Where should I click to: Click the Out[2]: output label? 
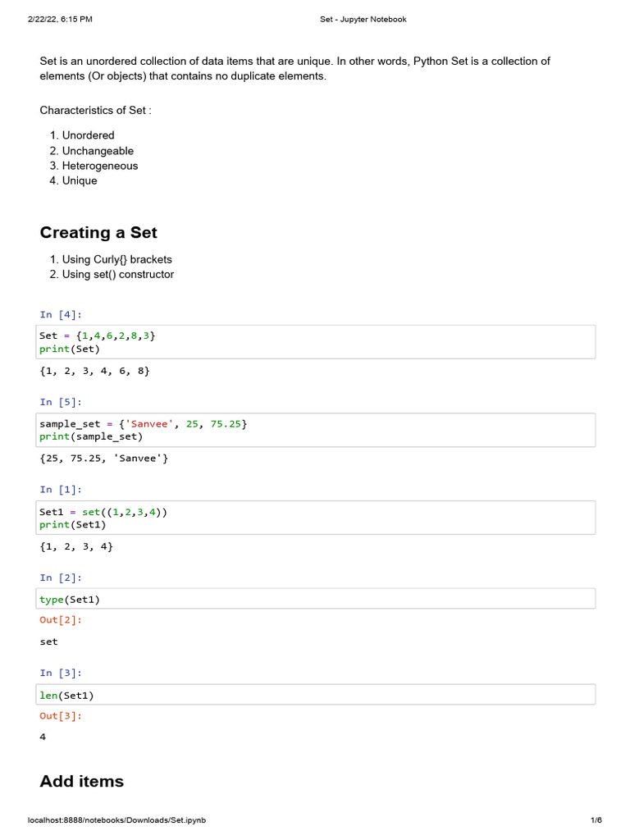click(x=61, y=620)
